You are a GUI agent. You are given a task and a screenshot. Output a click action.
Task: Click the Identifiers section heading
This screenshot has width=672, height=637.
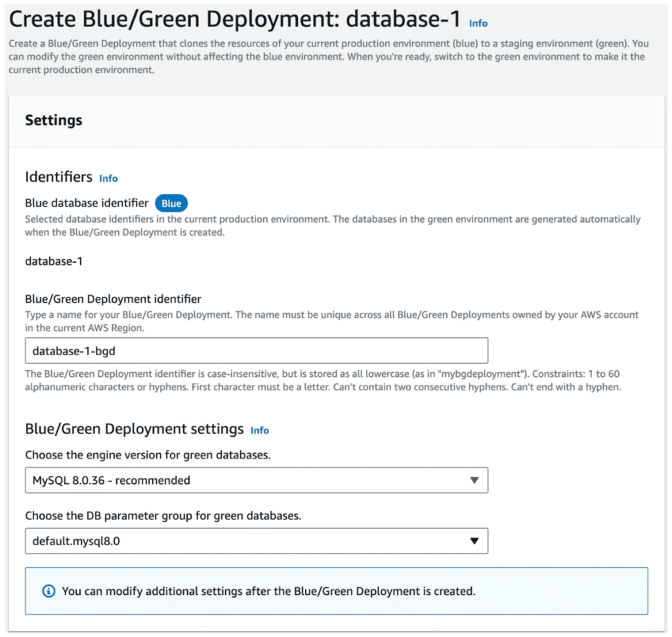tap(58, 177)
